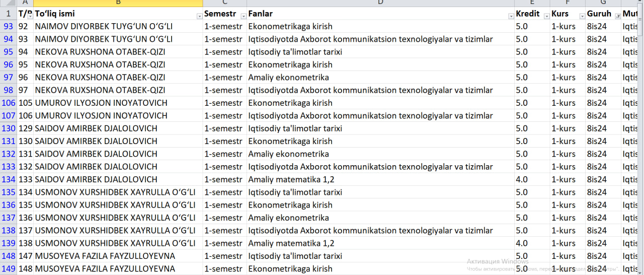The image size is (644, 275).
Task: Select NEKOVA RUXSHONA name in row 97
Action: click(x=118, y=78)
